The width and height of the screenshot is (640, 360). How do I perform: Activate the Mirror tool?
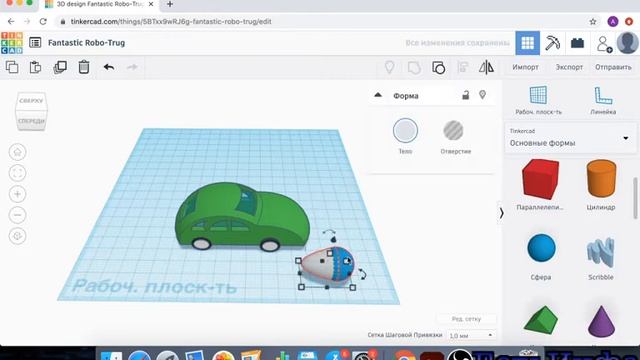pyautogui.click(x=486, y=67)
